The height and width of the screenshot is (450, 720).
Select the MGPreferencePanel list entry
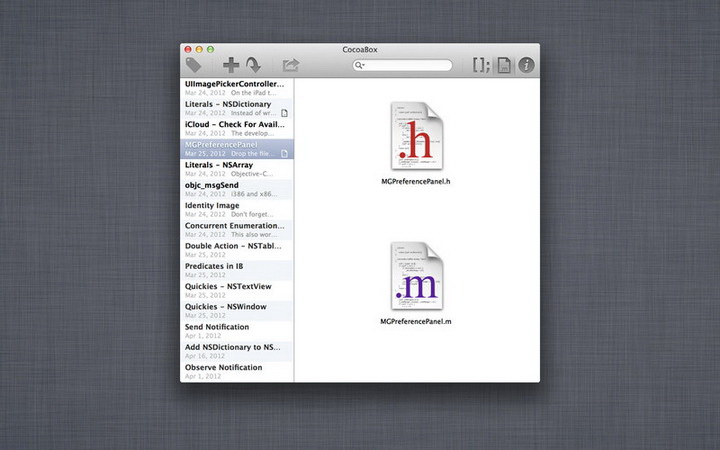coord(237,149)
